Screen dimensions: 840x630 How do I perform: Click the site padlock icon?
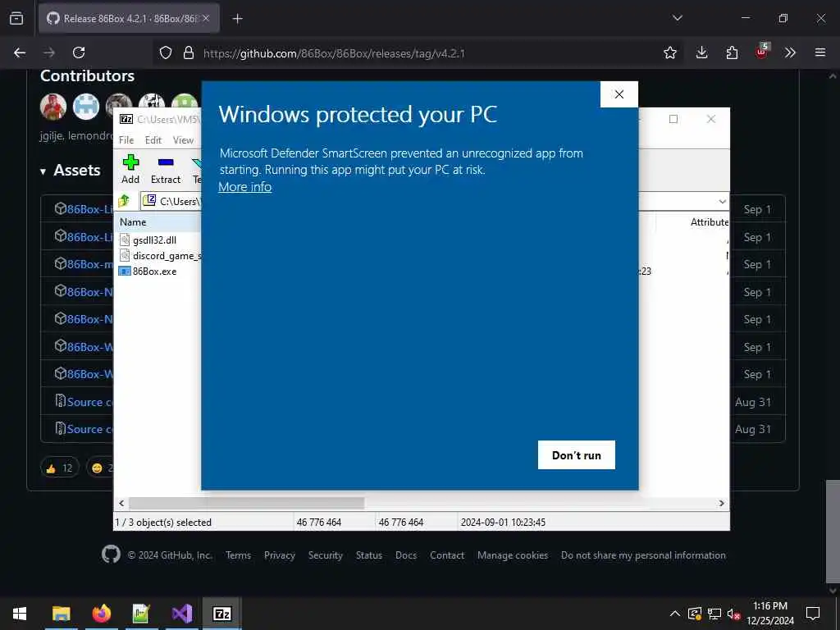click(188, 52)
